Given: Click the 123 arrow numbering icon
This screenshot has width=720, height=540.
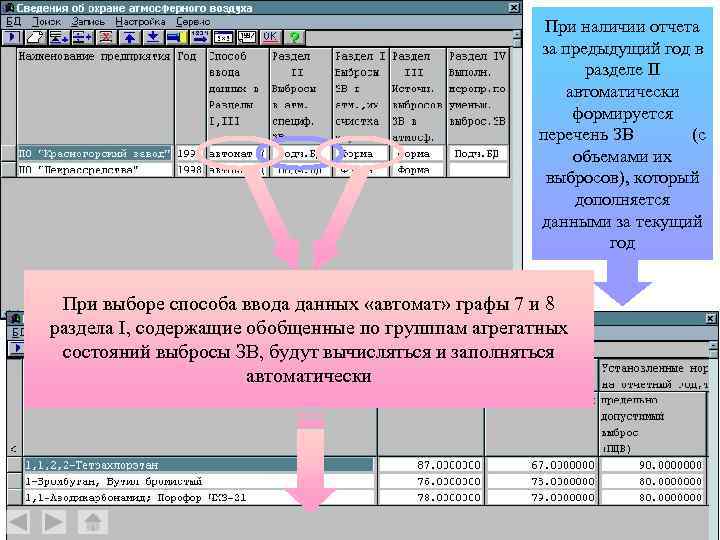Looking at the screenshot, I should click(200, 37).
